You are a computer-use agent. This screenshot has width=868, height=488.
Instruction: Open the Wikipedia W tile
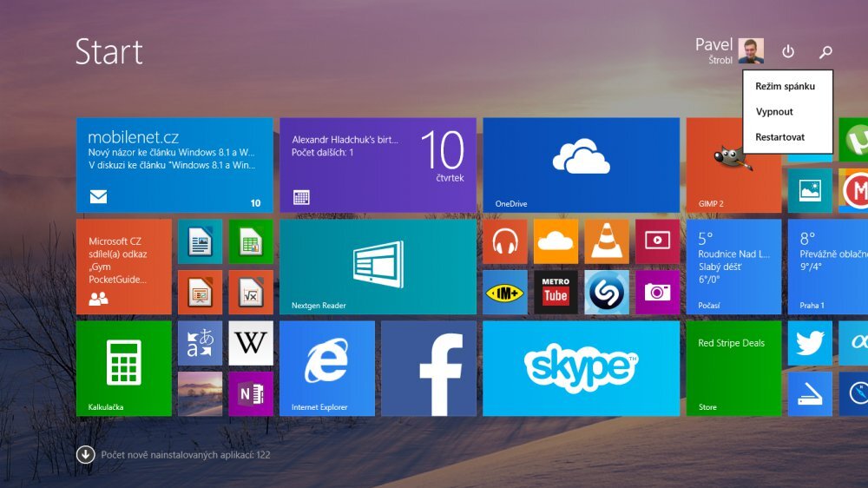tap(251, 344)
